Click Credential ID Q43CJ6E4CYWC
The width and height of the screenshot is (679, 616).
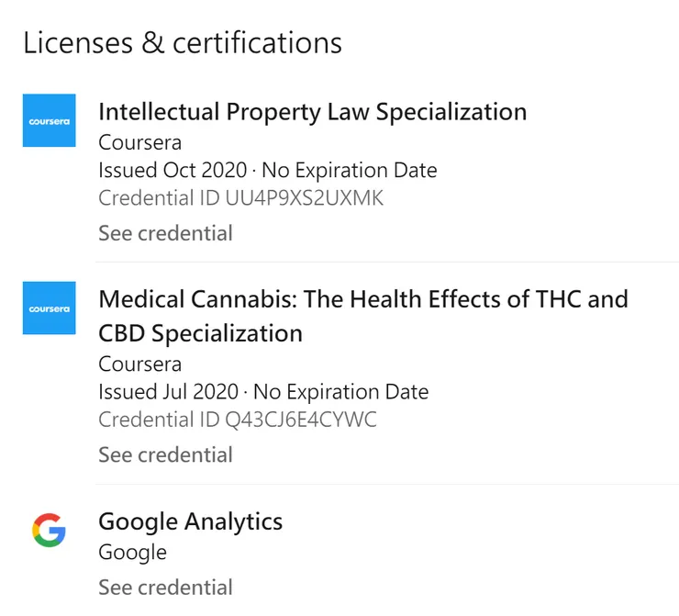(x=237, y=420)
